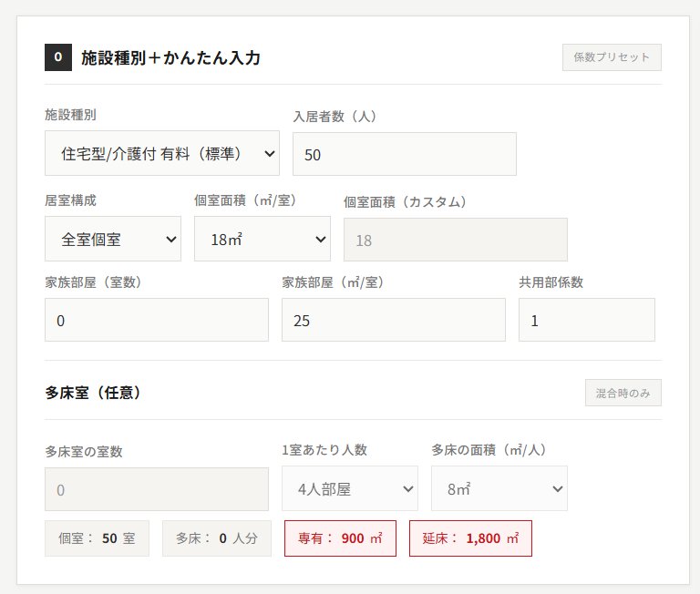Click the 多床の面積(㎡/人) label
Viewport: 700px width, 594px height.
489,450
